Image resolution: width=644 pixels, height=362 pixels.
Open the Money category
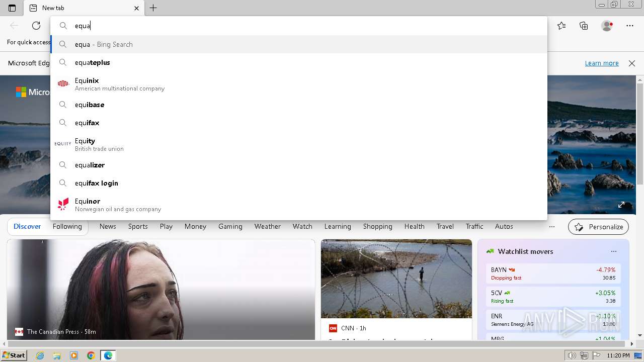coord(195,227)
